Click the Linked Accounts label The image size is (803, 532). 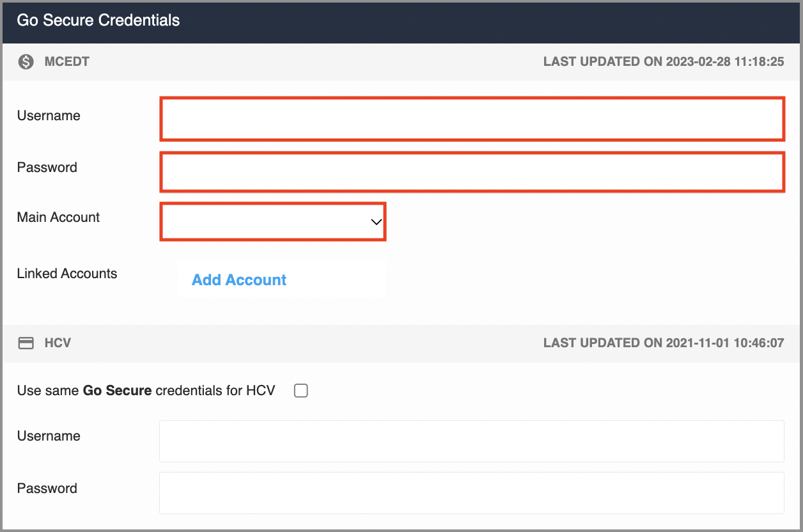pos(67,274)
